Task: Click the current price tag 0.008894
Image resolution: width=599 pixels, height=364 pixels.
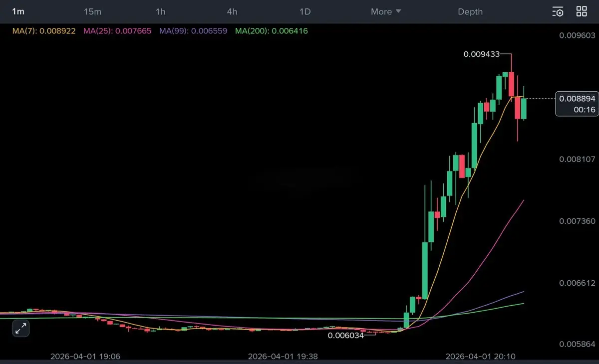Action: tap(577, 99)
